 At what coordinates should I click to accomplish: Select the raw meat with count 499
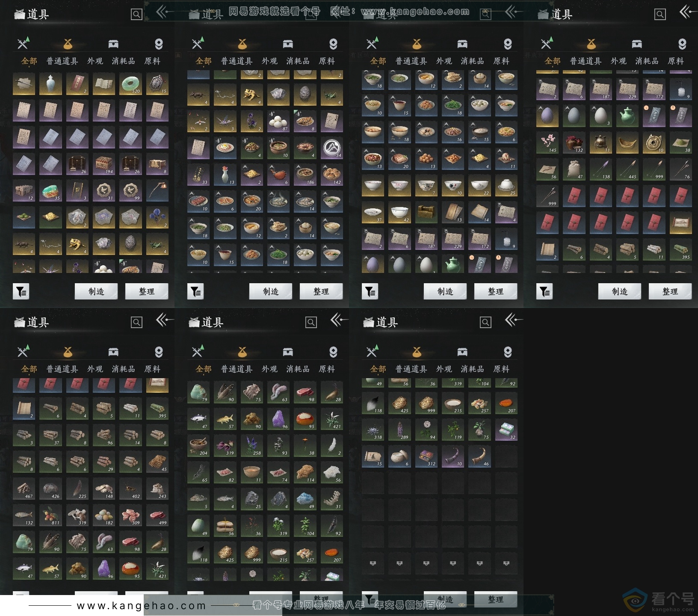point(157,515)
